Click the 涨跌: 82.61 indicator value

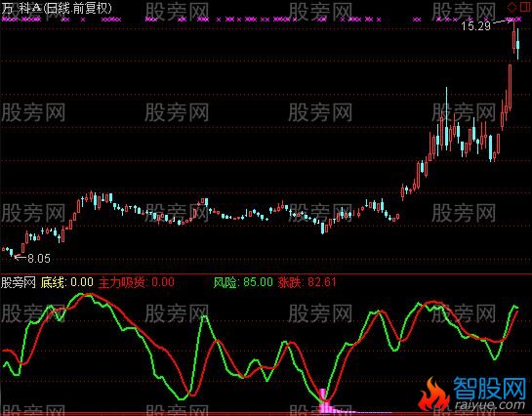pyautogui.click(x=307, y=282)
